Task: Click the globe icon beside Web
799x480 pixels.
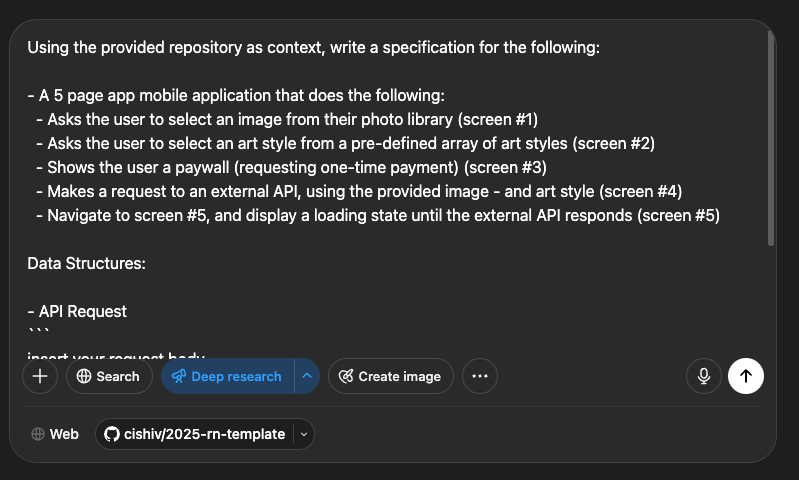Action: (x=38, y=434)
